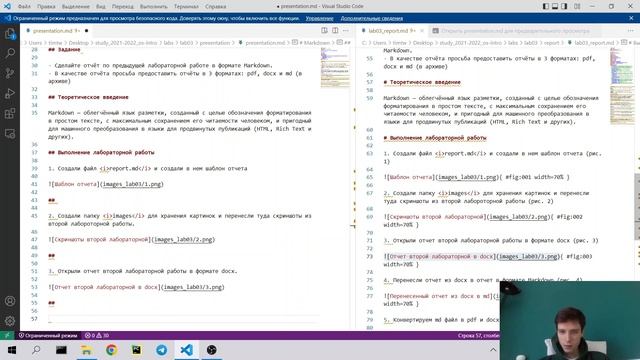Open more actions menu of left editor group

pos(346,31)
